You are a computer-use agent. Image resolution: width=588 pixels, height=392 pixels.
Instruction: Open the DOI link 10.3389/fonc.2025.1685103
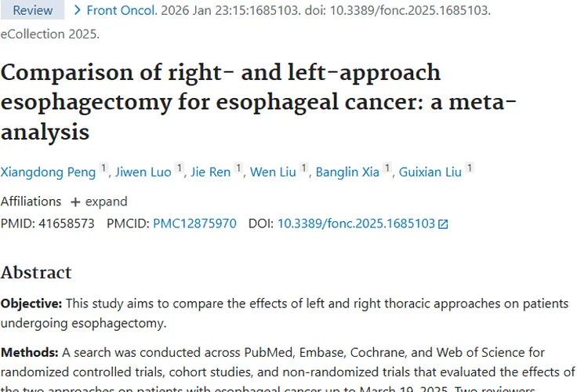[x=356, y=223]
